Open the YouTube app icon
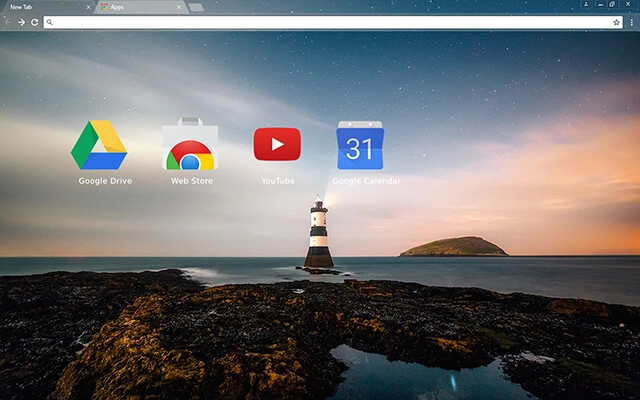640x400 pixels. (277, 144)
